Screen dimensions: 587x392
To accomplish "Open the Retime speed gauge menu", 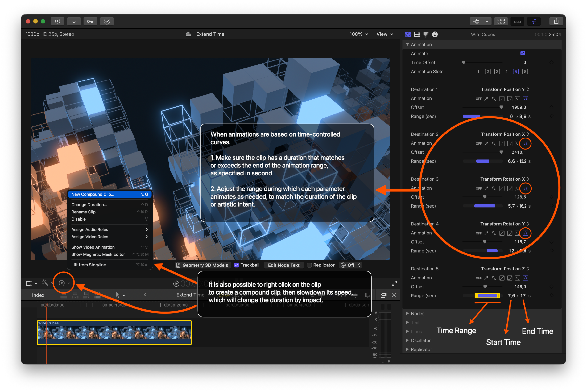I will [x=64, y=283].
